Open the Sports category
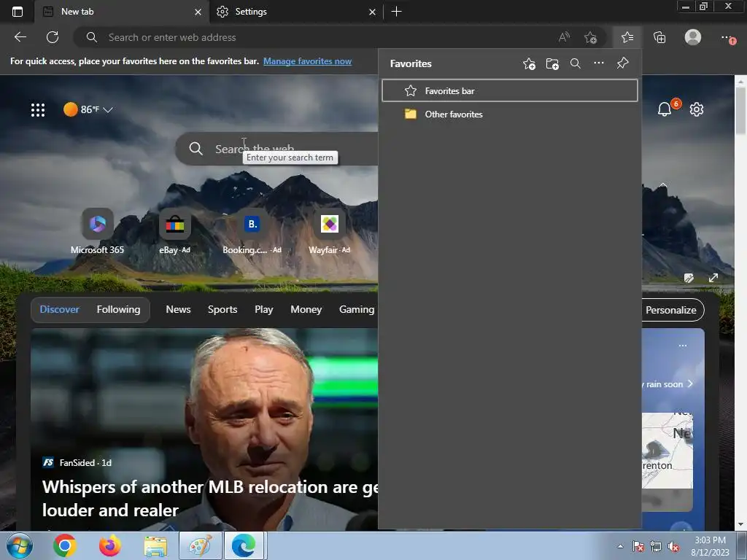Image resolution: width=747 pixels, height=560 pixels. pyautogui.click(x=222, y=309)
